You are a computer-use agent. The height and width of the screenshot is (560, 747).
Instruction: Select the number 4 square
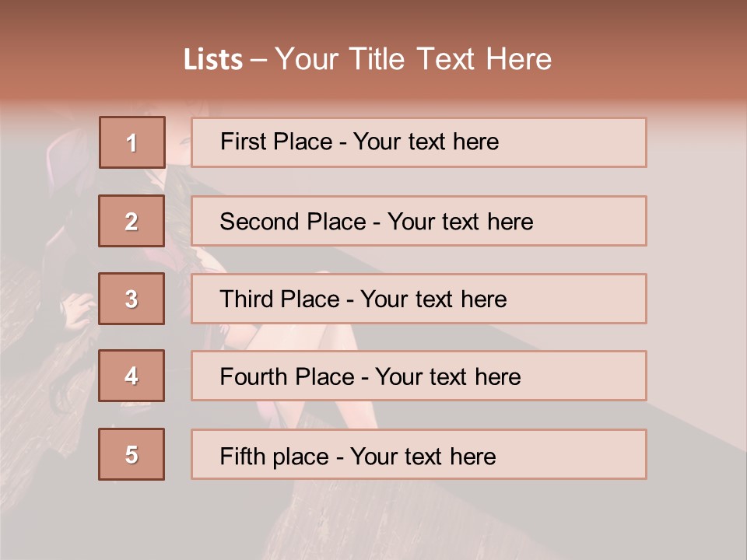coord(132,376)
